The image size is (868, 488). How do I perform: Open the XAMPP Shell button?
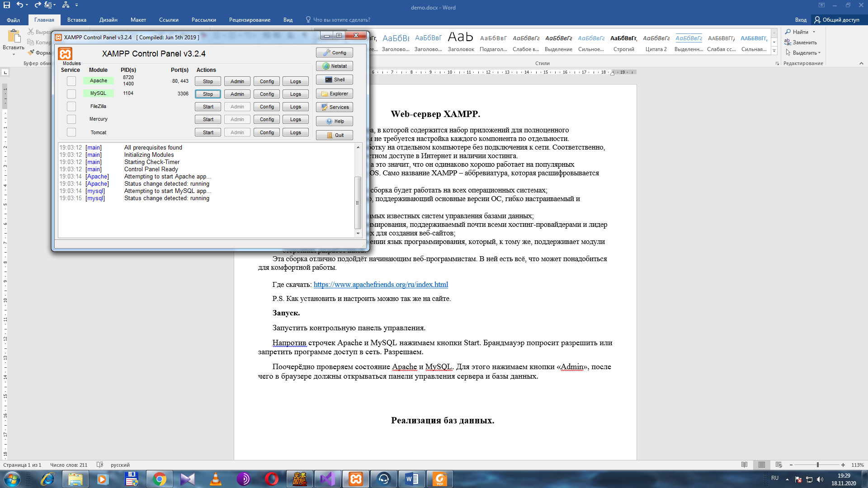[x=335, y=80]
